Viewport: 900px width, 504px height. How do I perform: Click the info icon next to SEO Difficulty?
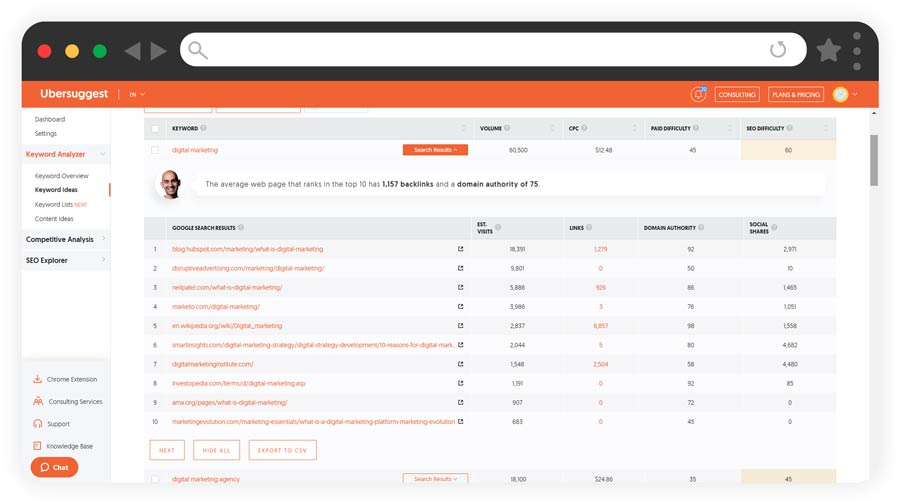coord(790,128)
